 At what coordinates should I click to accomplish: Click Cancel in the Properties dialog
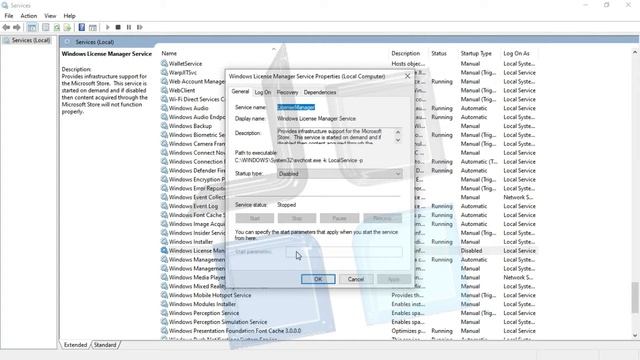356,279
